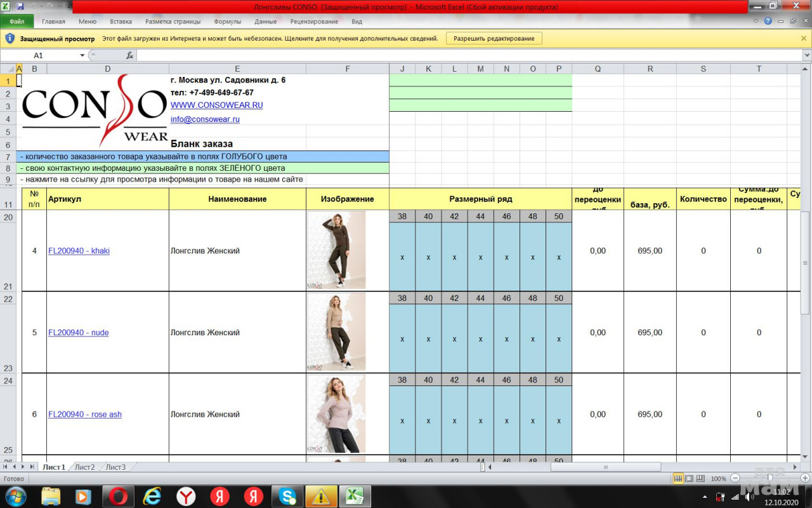Screen dimensions: 812x508
Task: Select Normal view mode in status bar
Action: [679, 478]
